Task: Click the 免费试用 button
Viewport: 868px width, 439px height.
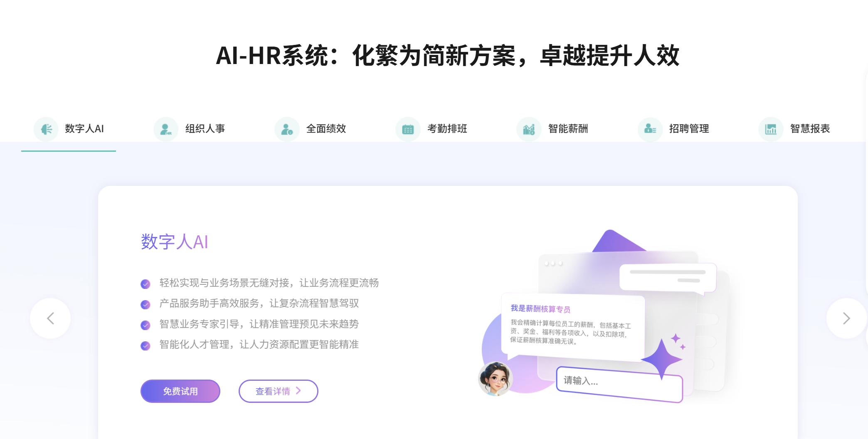Action: [180, 391]
